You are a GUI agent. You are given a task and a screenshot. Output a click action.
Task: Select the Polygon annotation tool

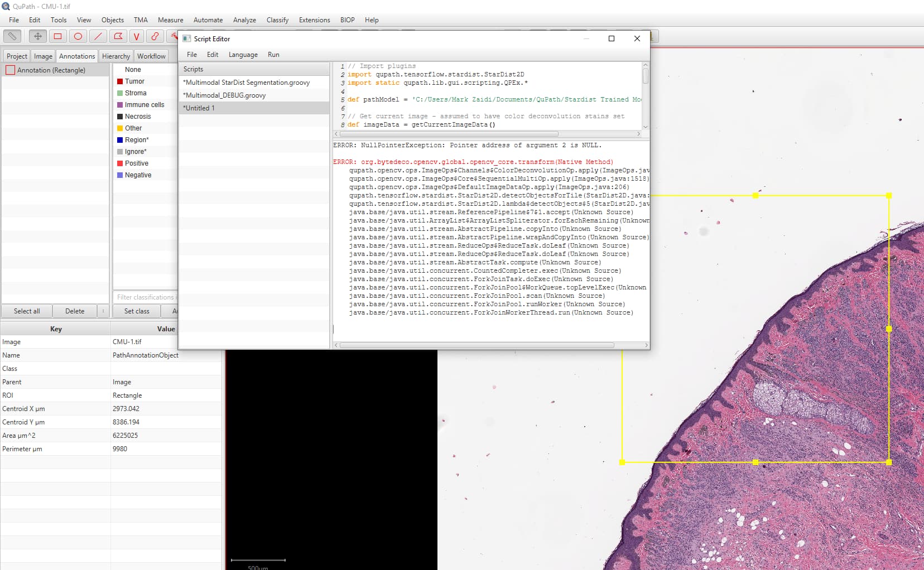click(118, 36)
